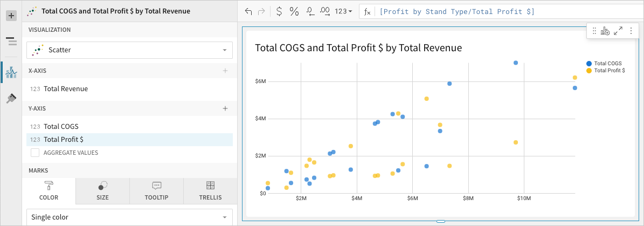Click the increase decimal places icon
The height and width of the screenshot is (226, 644).
(x=325, y=11)
